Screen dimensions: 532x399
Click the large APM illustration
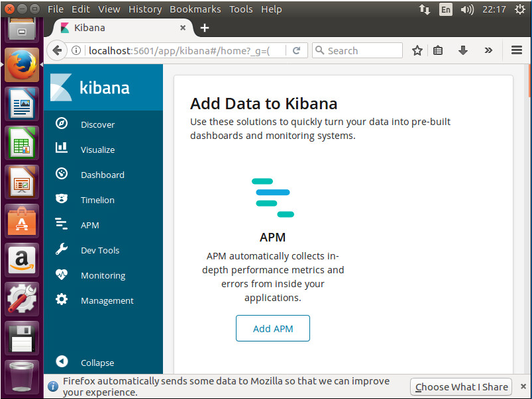coord(273,198)
